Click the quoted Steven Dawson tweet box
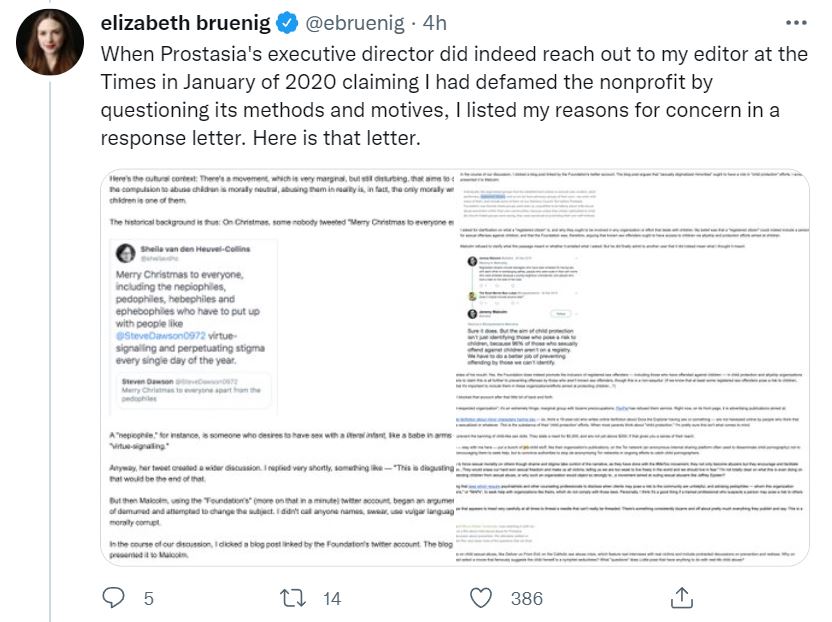 pos(193,391)
